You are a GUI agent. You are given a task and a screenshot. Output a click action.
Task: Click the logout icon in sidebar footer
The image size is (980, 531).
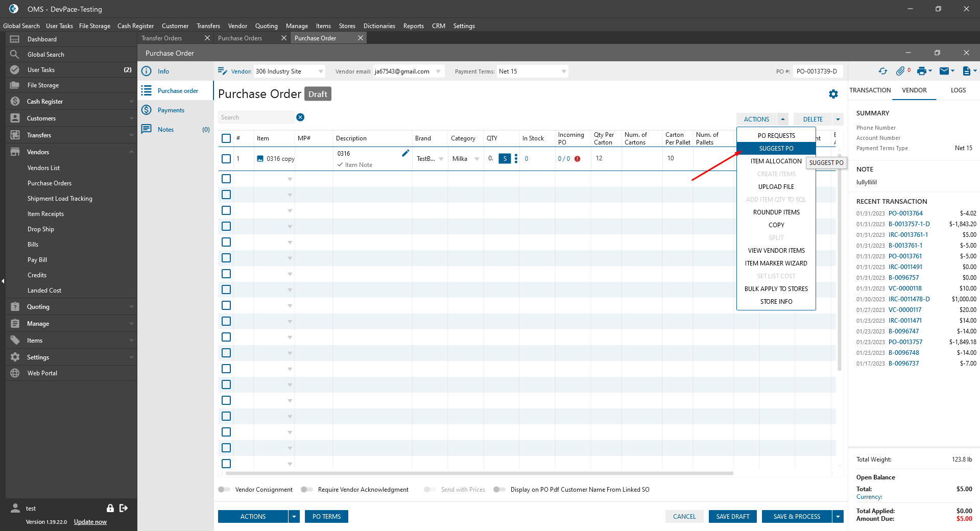point(124,508)
